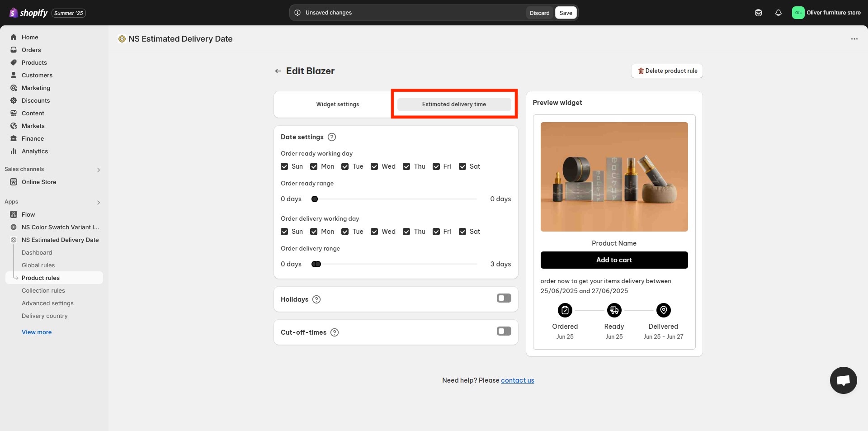Click the Delivered location pin icon

tap(664, 310)
